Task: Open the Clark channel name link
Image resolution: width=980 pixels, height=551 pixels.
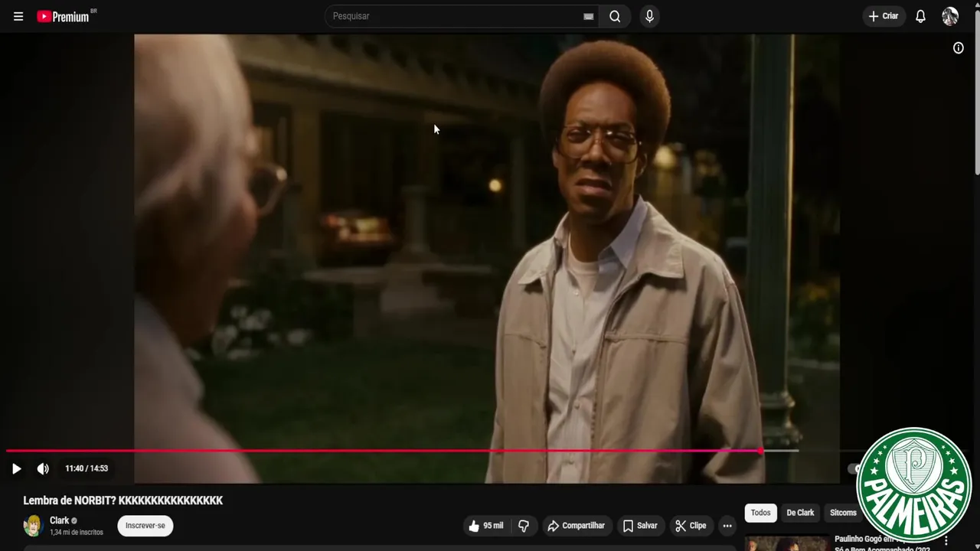Action: (x=60, y=520)
